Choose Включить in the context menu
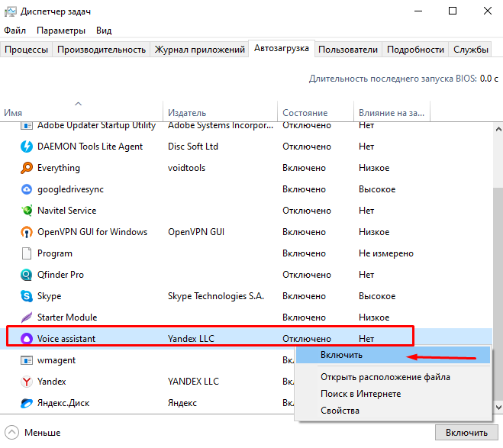Viewport: 503px width, 448px height. [393, 355]
